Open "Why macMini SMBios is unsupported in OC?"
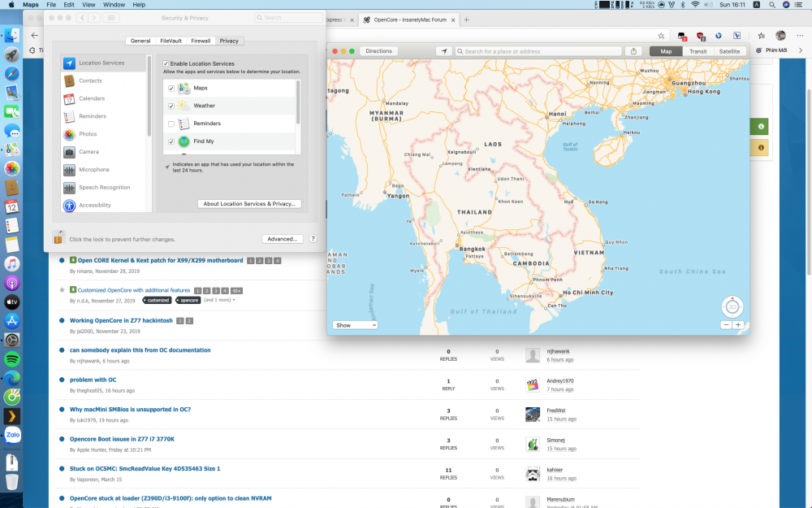Image resolution: width=812 pixels, height=508 pixels. coord(131,410)
